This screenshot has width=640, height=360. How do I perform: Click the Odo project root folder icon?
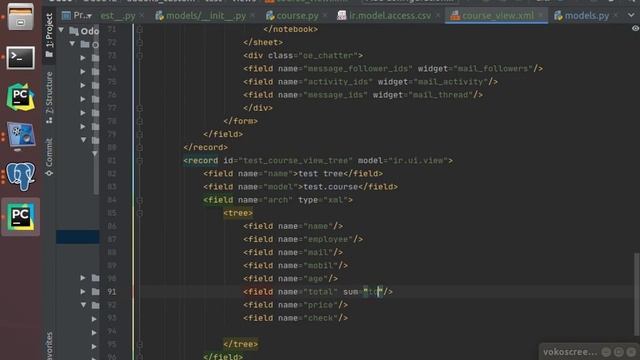74,31
